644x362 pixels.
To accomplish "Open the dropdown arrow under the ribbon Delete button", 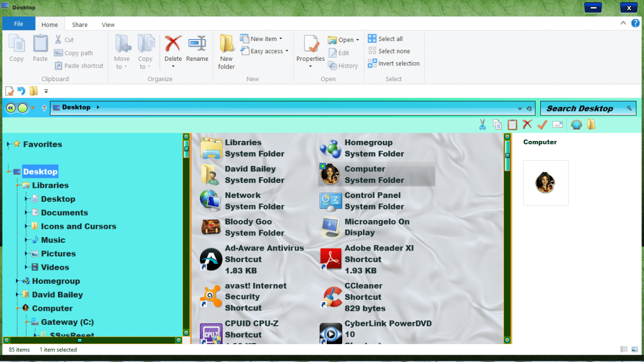I will coord(173,67).
